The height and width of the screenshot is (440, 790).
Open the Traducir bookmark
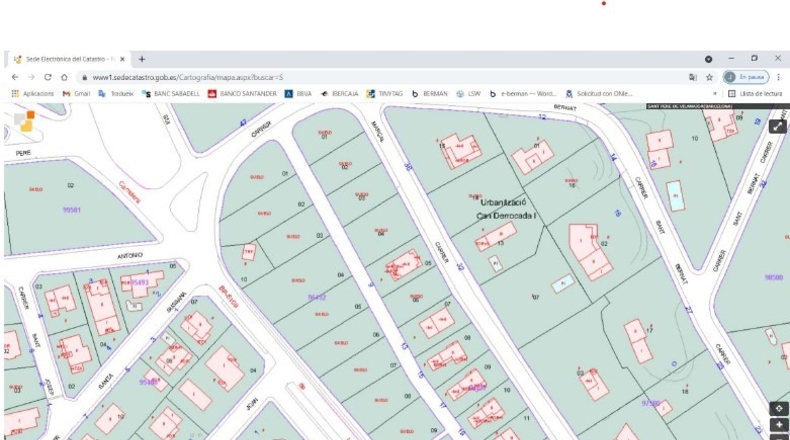(116, 94)
